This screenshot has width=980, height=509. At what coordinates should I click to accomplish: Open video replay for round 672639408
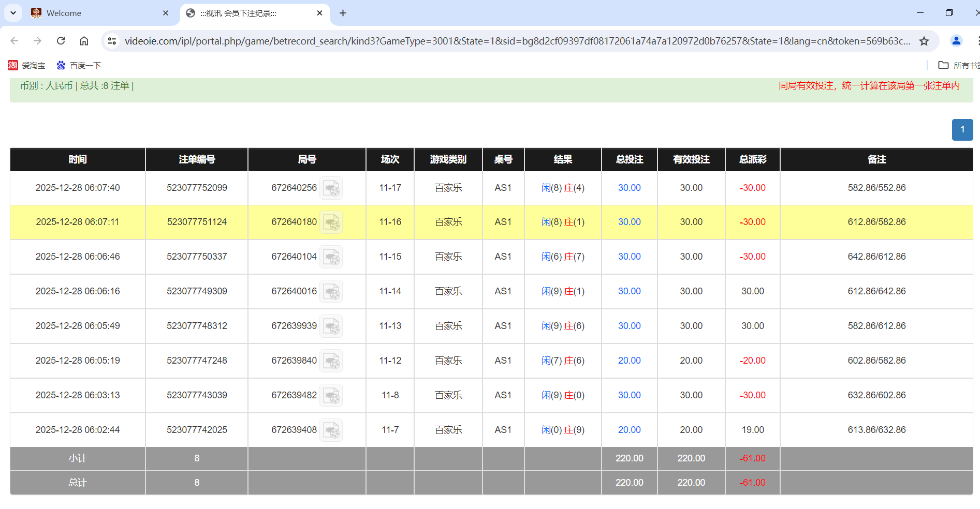tap(331, 430)
